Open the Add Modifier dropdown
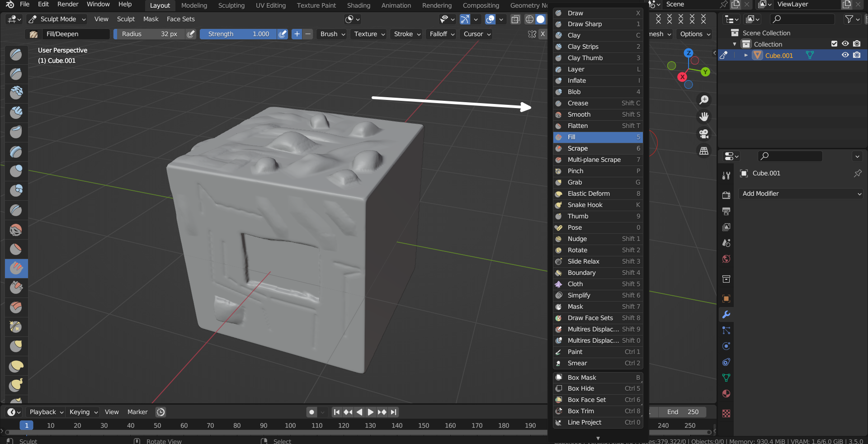Screen dimensions: 868x444 point(801,194)
